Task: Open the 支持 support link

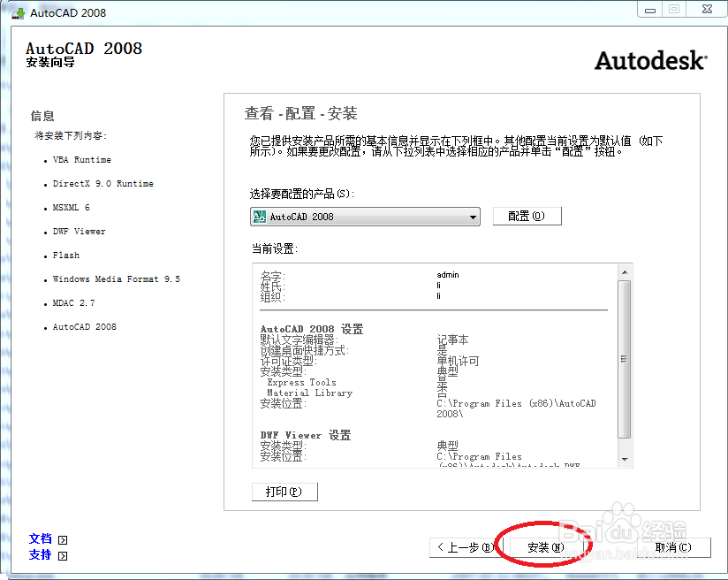Action: pyautogui.click(x=41, y=555)
